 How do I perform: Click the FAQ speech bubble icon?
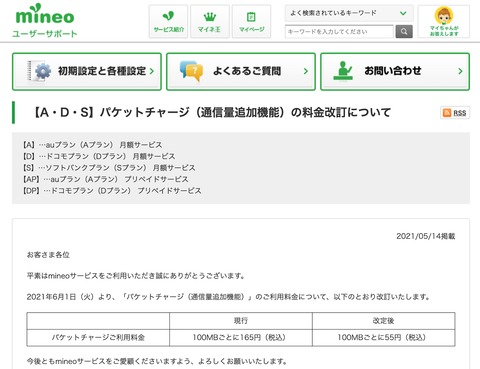[191, 71]
